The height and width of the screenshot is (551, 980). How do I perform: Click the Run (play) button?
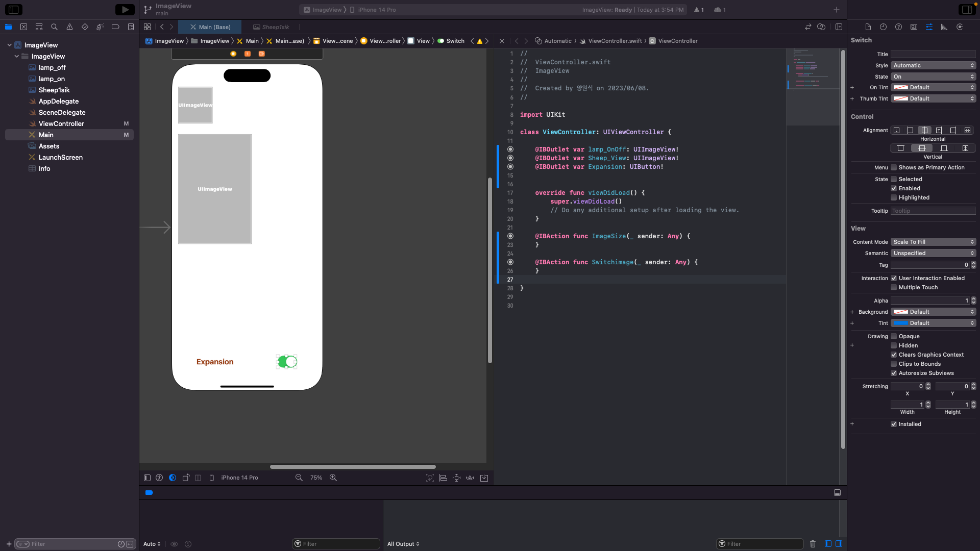125,10
